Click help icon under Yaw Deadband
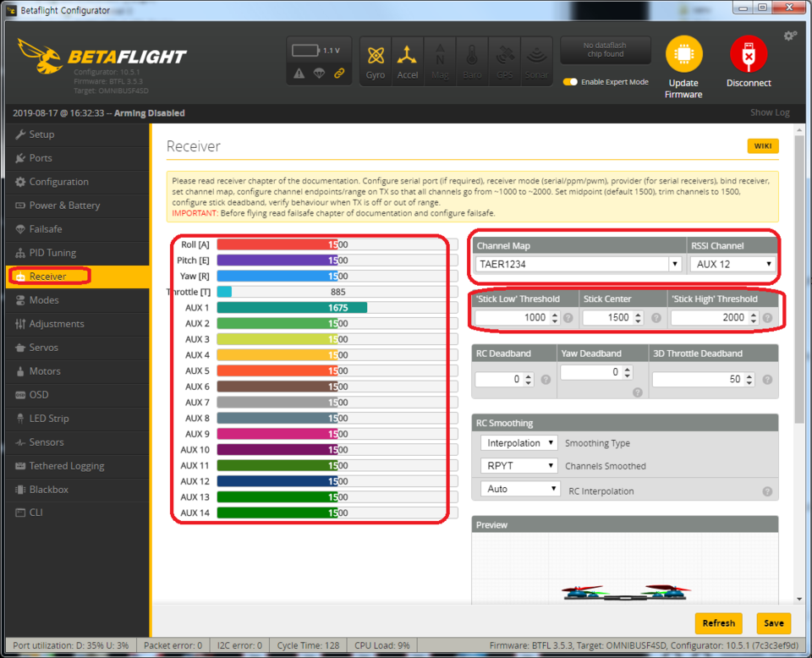 coord(638,392)
